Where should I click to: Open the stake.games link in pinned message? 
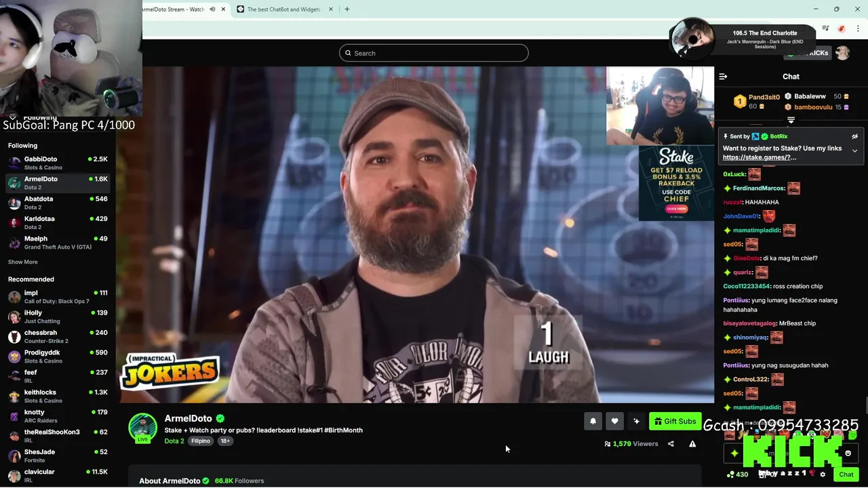[759, 157]
